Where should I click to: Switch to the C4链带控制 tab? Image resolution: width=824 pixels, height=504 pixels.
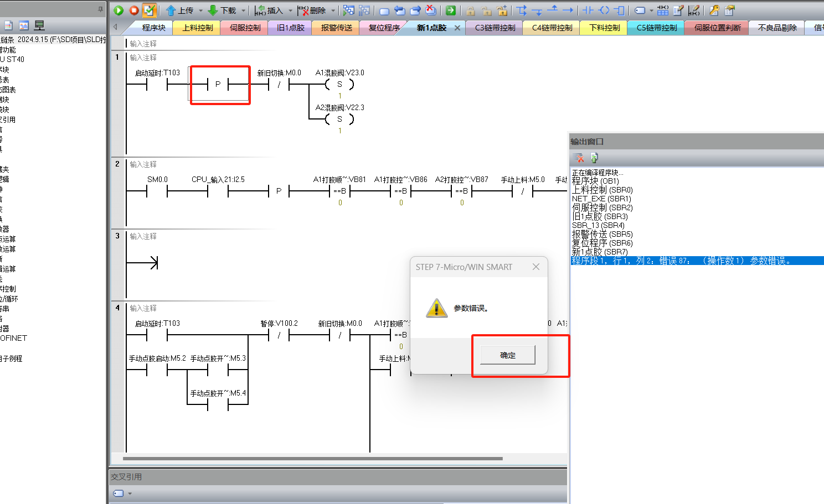[x=552, y=28]
